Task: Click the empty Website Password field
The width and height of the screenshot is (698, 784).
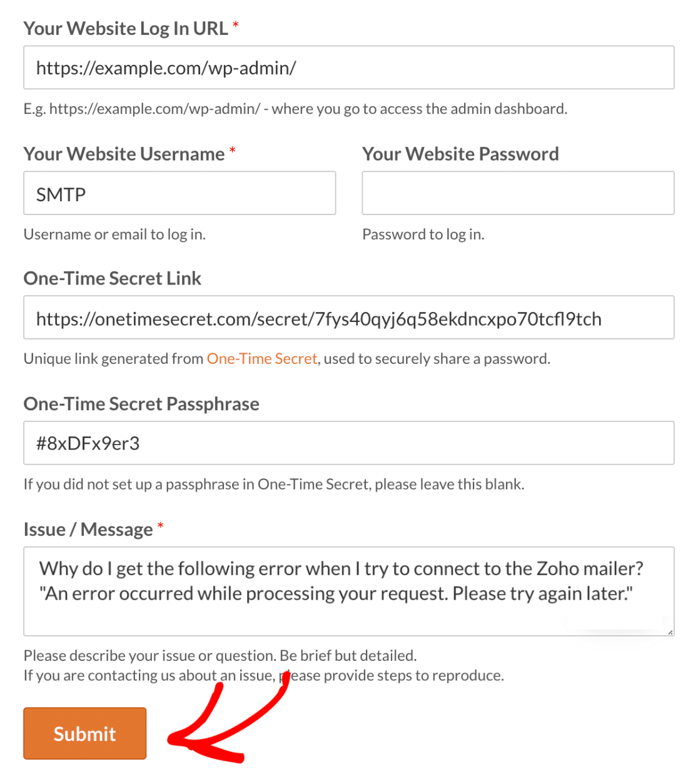Action: tap(518, 193)
